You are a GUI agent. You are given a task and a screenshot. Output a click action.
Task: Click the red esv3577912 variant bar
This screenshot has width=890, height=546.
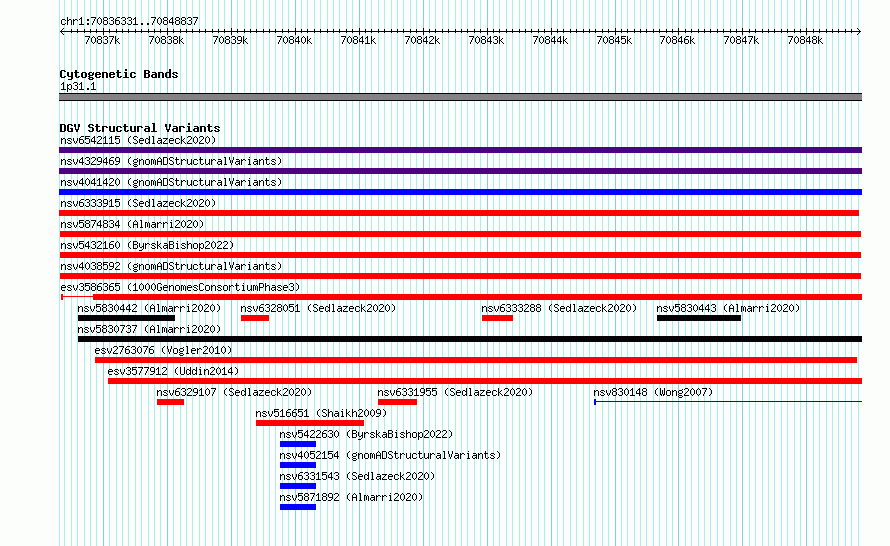(x=485, y=381)
